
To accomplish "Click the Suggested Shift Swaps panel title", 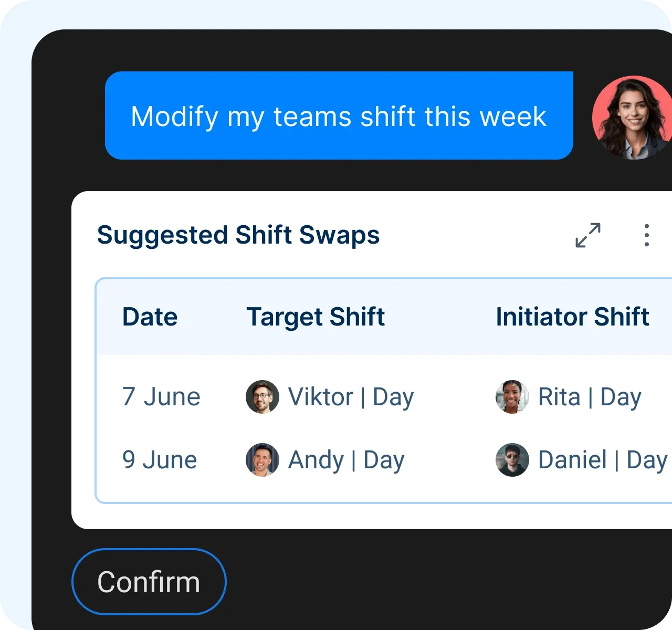I will click(x=238, y=236).
